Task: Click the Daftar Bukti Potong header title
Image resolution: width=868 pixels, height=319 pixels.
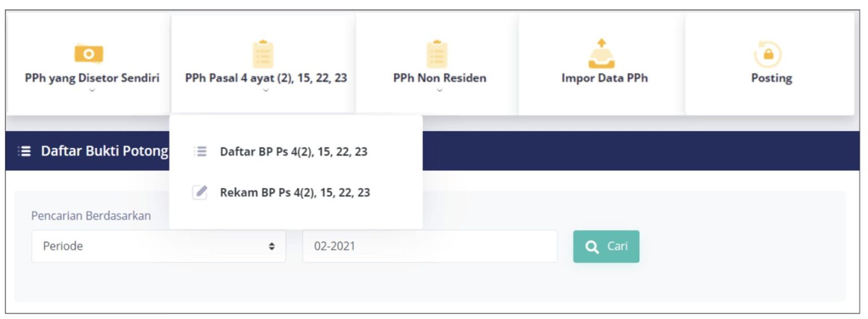Action: click(x=105, y=151)
